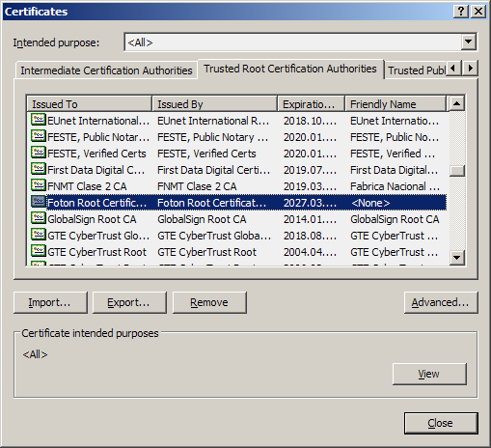Click Issued By cell FNMT Clase 2 CA

click(197, 186)
